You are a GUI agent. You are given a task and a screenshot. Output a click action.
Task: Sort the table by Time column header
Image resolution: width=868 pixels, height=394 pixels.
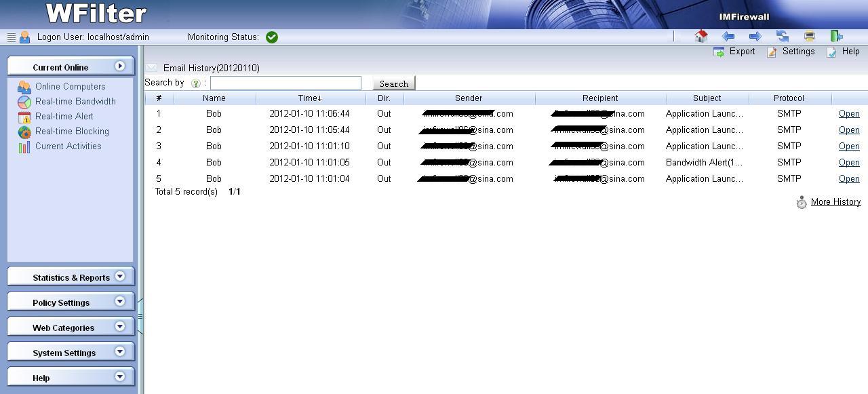tap(310, 98)
